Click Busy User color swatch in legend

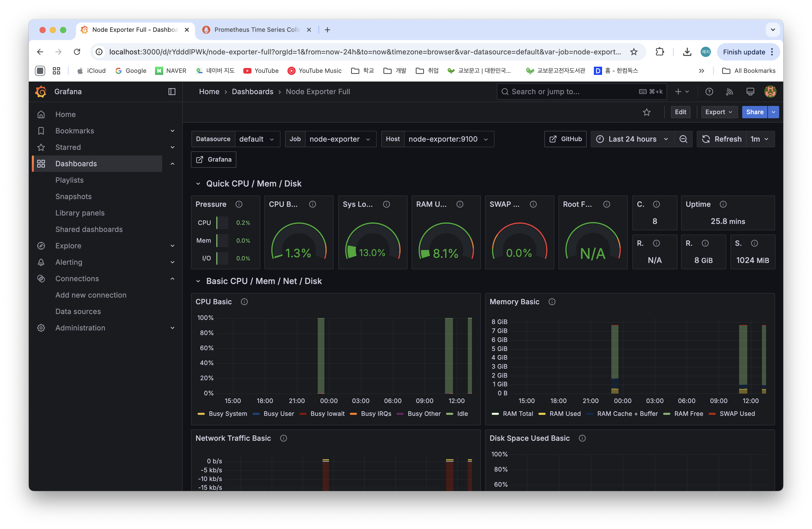(256, 414)
